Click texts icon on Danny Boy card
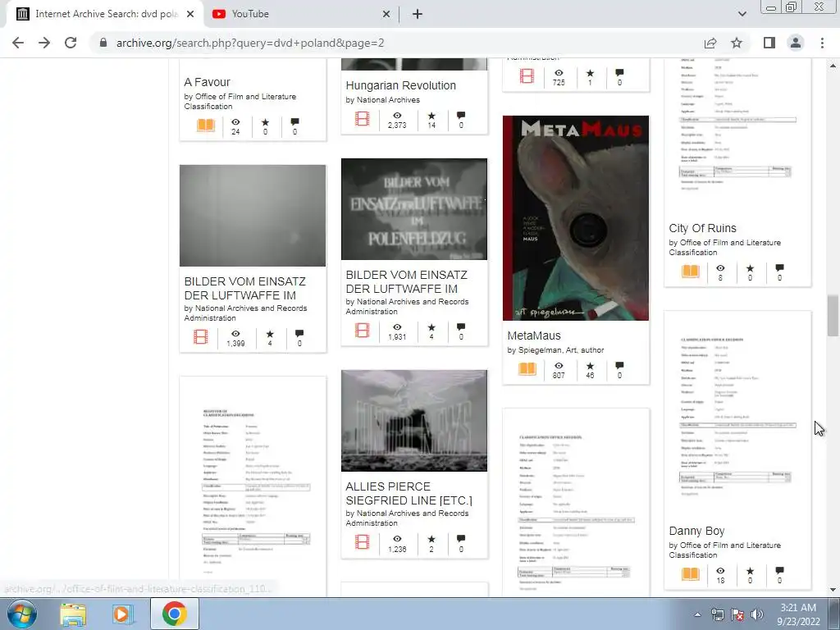The image size is (840, 630). (691, 573)
